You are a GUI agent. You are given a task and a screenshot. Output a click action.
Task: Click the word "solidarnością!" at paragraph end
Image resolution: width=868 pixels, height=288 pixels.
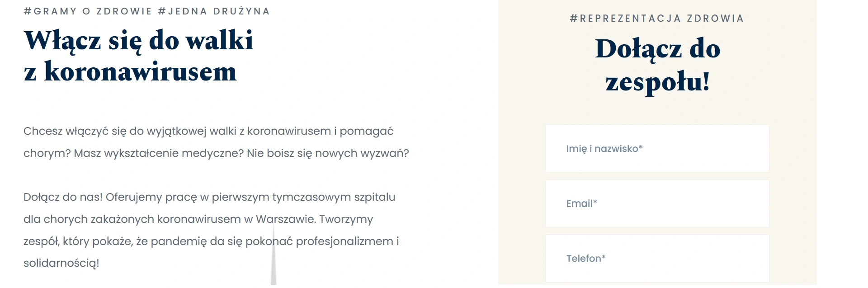pyautogui.click(x=61, y=263)
